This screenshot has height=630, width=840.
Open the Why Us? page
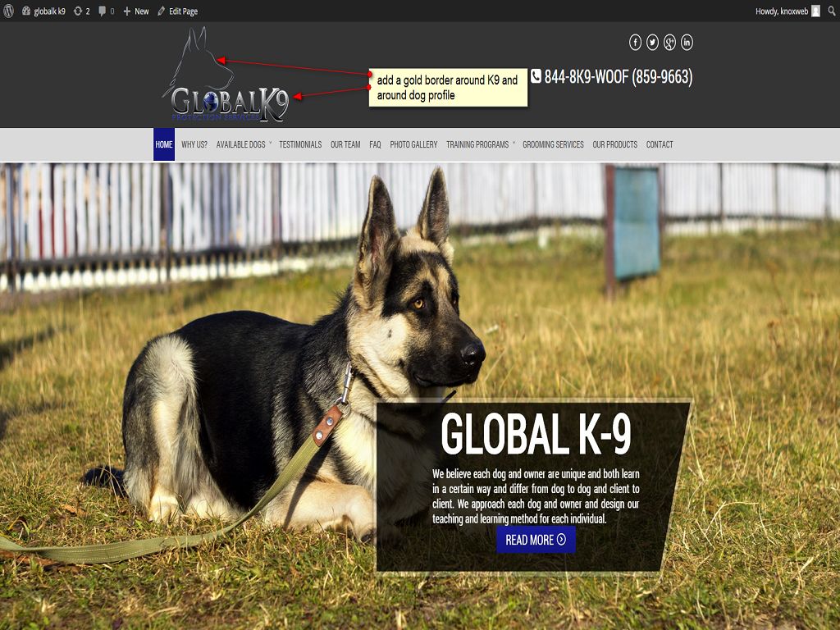194,144
